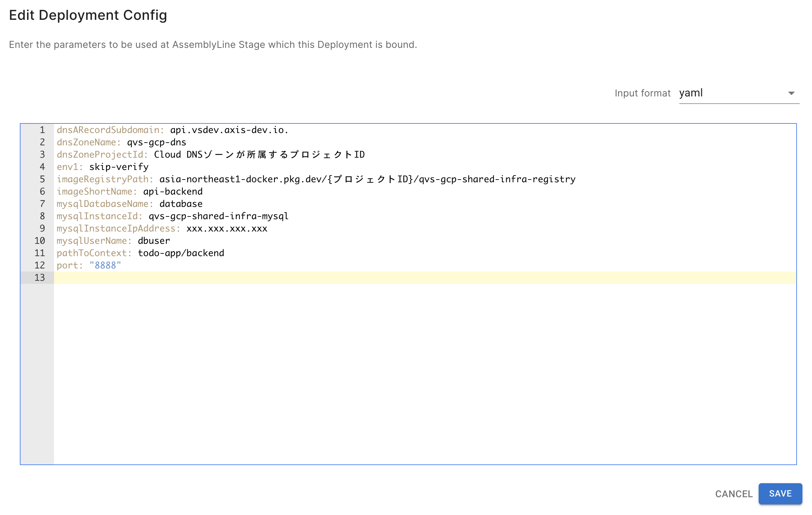Click the "8888" port value
This screenshot has width=812, height=515.
(x=105, y=265)
